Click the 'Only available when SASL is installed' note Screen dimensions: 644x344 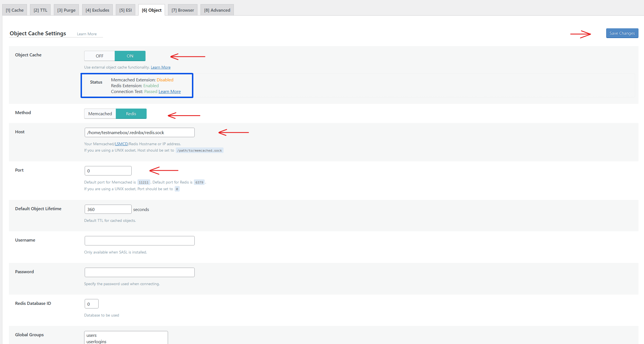click(116, 252)
